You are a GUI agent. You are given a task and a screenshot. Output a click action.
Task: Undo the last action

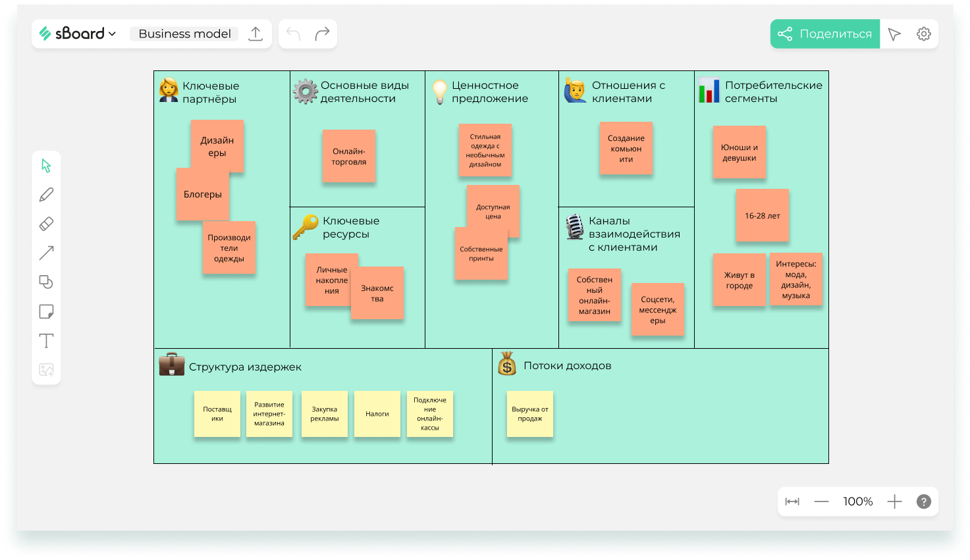(x=294, y=34)
